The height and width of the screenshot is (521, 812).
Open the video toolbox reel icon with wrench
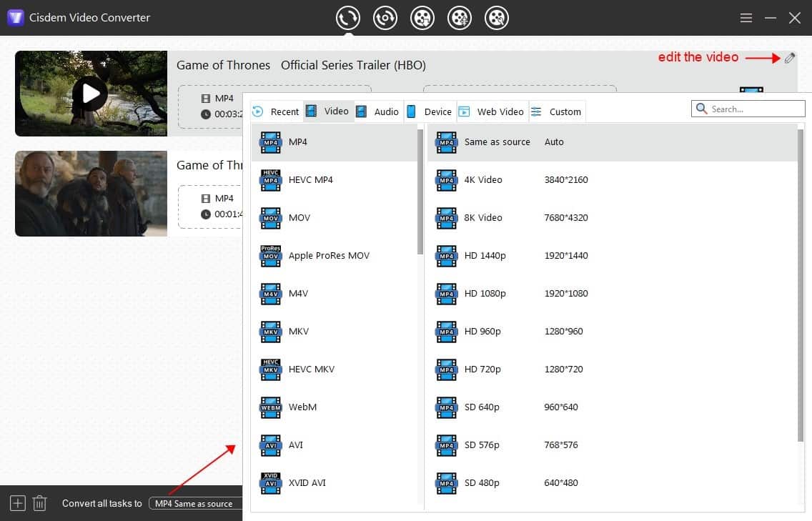point(497,18)
